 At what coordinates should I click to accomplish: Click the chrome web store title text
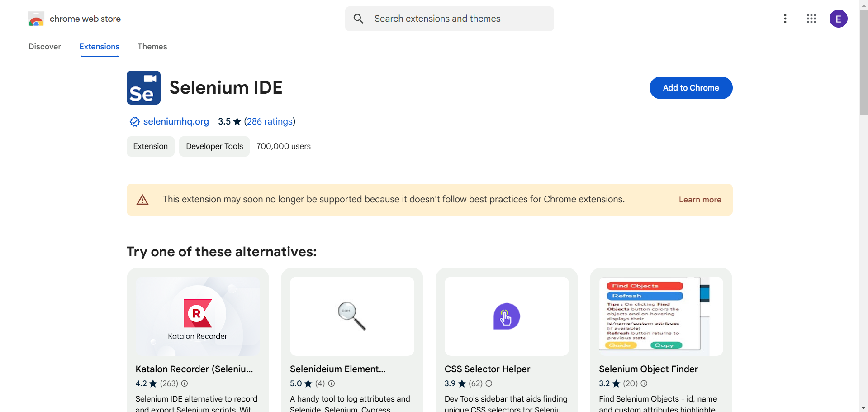[x=85, y=19]
